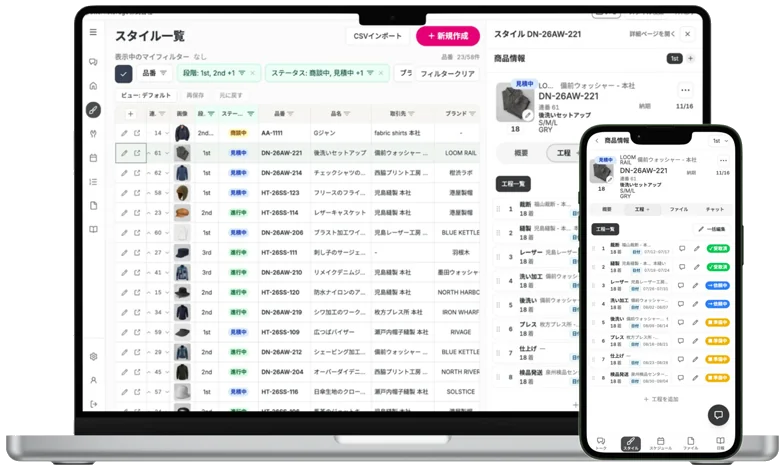Open the 品番 filter dropdown chip
The width and height of the screenshot is (784, 471).
point(154,73)
